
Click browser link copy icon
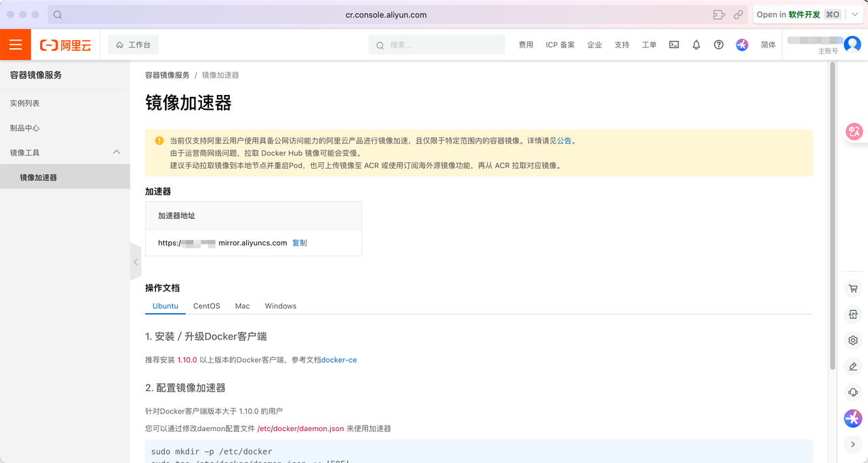click(738, 14)
